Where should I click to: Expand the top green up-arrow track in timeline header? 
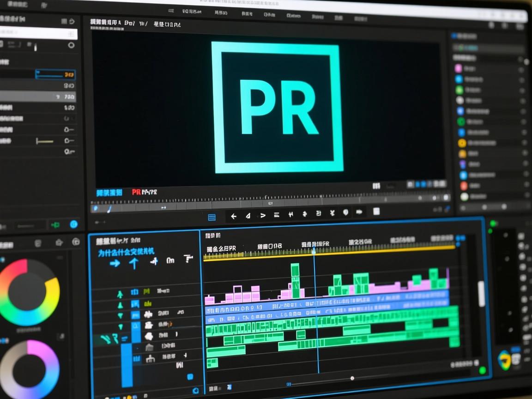tap(121, 294)
